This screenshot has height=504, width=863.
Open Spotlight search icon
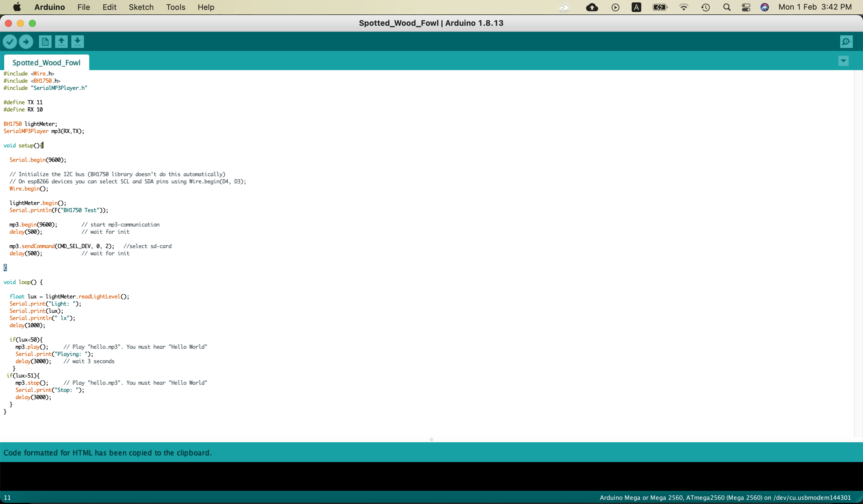[727, 7]
